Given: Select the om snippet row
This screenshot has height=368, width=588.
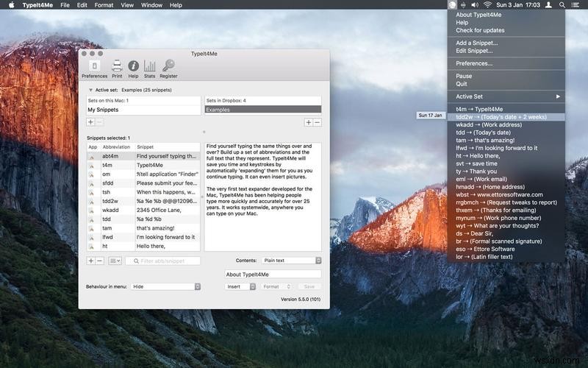Looking at the screenshot, I should coord(143,174).
